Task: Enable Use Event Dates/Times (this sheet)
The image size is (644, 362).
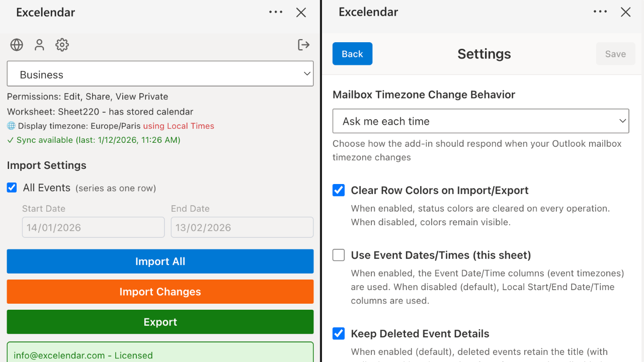Action: click(x=338, y=255)
